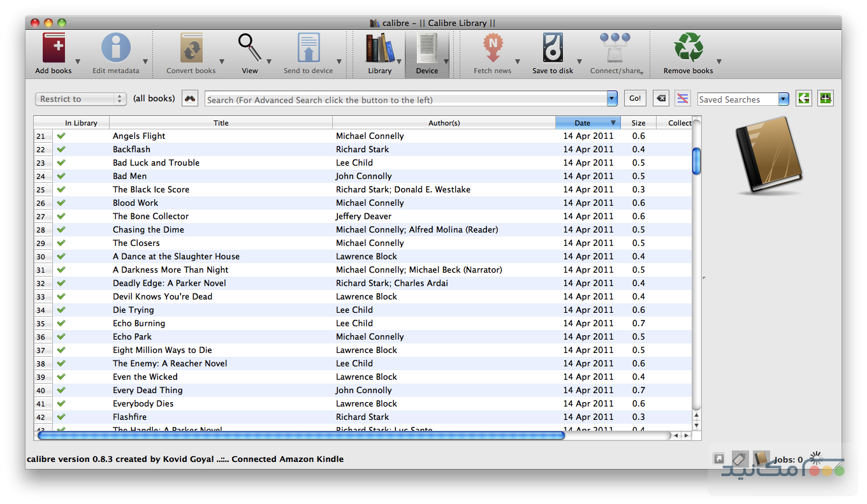Toggle the cover browser in status bar

pos(761,459)
